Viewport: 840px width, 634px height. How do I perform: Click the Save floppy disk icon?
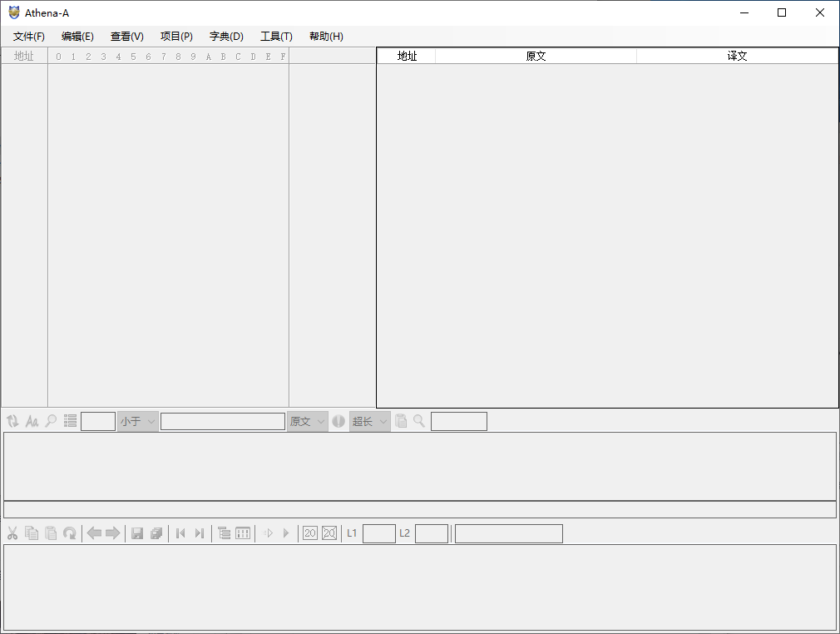[x=137, y=533]
